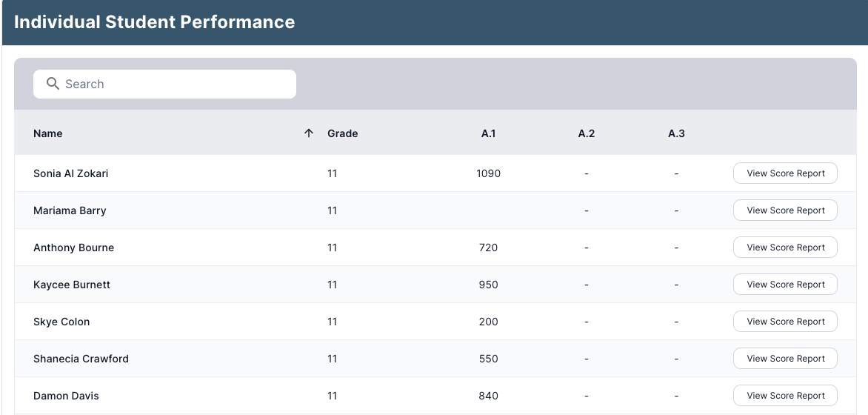868x415 pixels.
Task: Click Damon Davis's A.1 score 840
Action: [488, 396]
